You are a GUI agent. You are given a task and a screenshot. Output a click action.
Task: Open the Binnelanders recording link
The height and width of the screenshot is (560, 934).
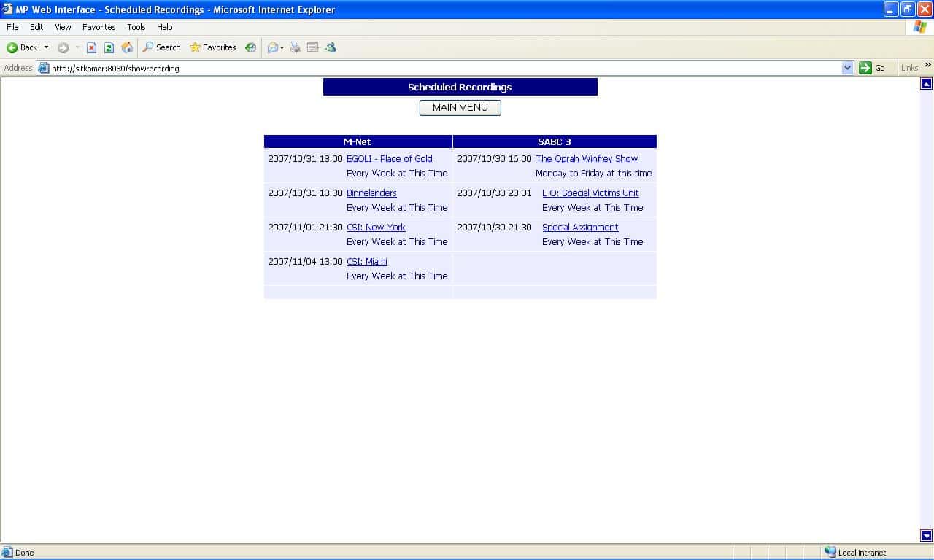tap(371, 192)
